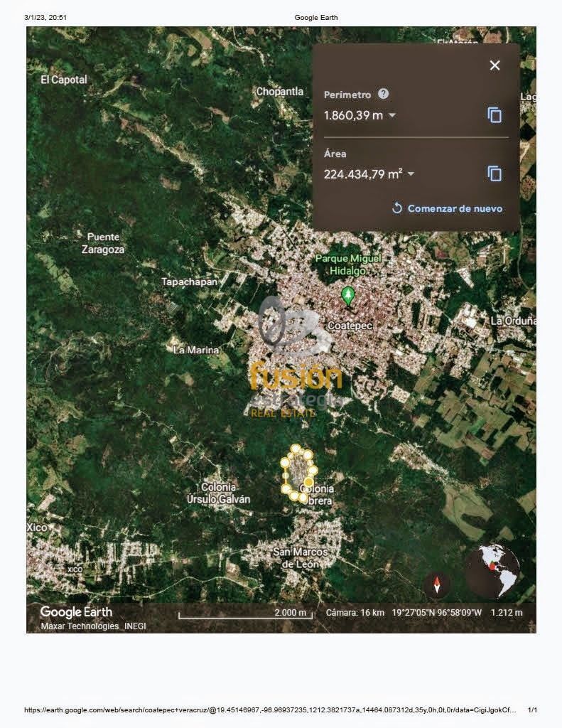Select the globe overview thumbnail
The height and width of the screenshot is (728, 562).
pyautogui.click(x=492, y=571)
